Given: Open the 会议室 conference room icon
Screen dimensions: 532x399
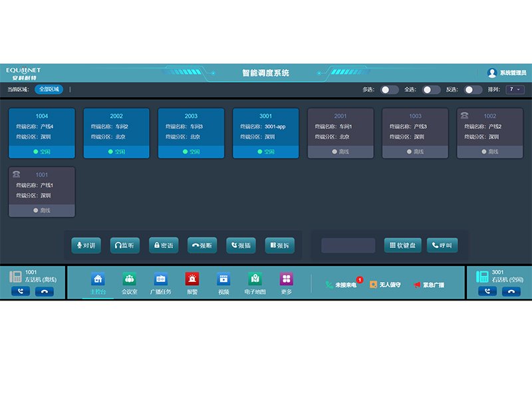Looking at the screenshot, I should click(129, 279).
